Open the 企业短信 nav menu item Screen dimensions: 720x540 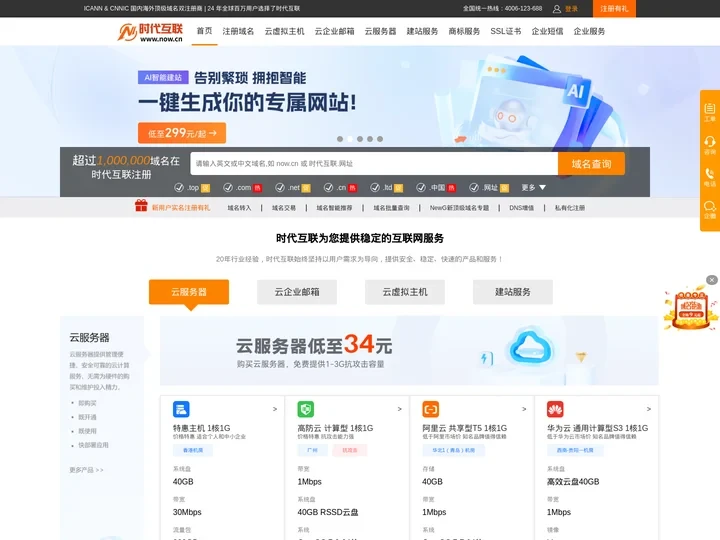(547, 31)
